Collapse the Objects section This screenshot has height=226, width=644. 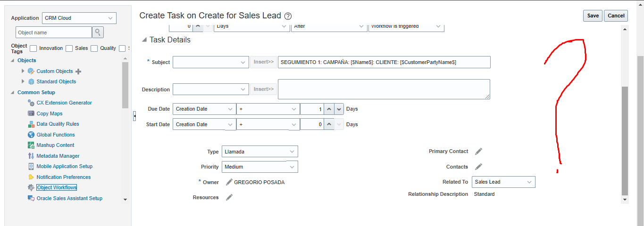(x=13, y=61)
